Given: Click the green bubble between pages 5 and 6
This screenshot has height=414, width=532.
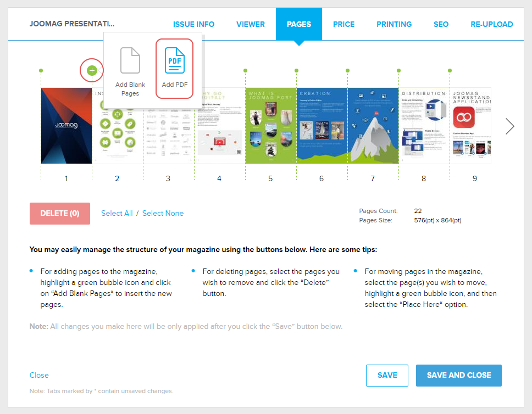Looking at the screenshot, I should pos(296,70).
